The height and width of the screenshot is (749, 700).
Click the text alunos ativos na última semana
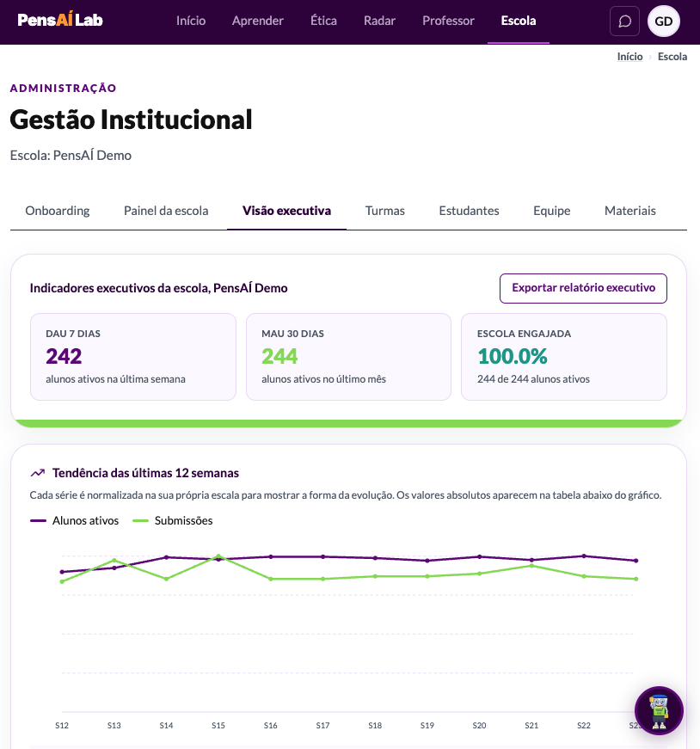pos(115,378)
